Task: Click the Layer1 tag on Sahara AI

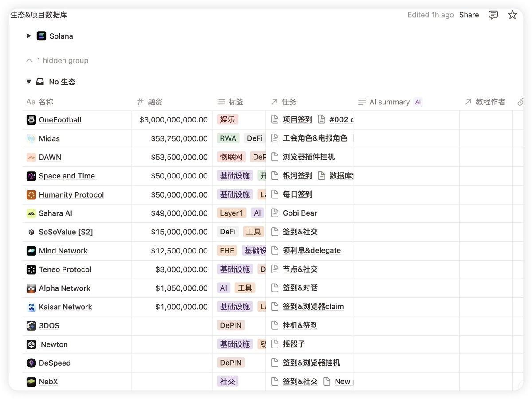Action: [x=232, y=213]
